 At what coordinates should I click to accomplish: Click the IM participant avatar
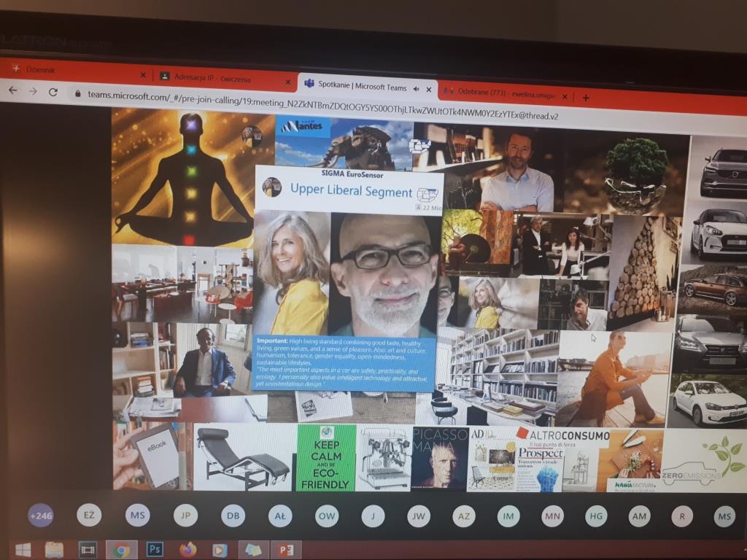(x=508, y=516)
